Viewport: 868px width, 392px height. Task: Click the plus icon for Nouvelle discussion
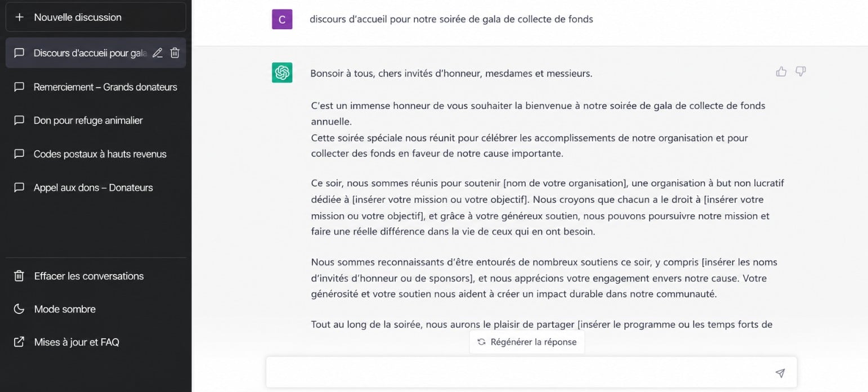[19, 17]
